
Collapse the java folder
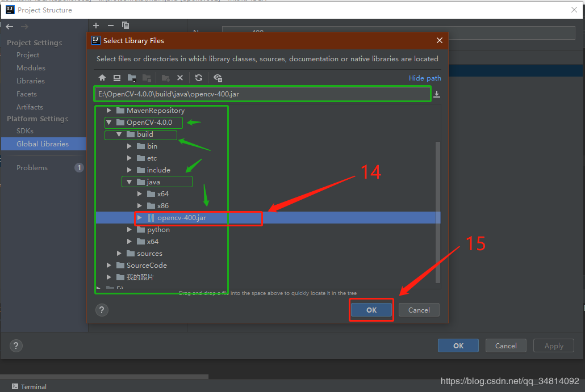129,182
